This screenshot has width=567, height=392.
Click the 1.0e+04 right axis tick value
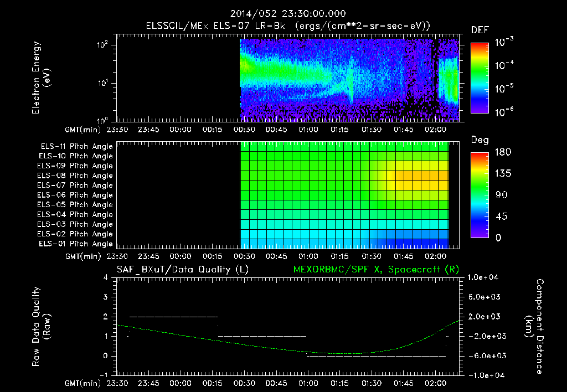click(x=483, y=277)
